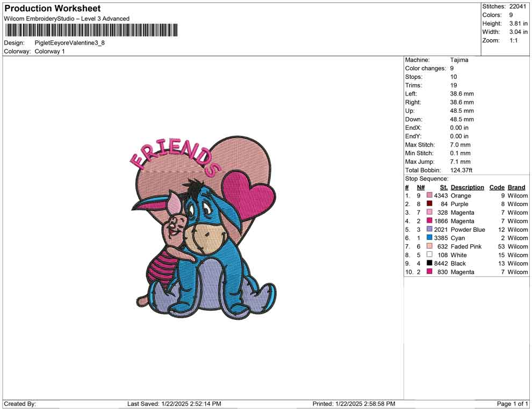Click the 'Last Saved: 1/22/2025 2:52:14 PM' footer
This screenshot has height=409, width=532.
174,404
